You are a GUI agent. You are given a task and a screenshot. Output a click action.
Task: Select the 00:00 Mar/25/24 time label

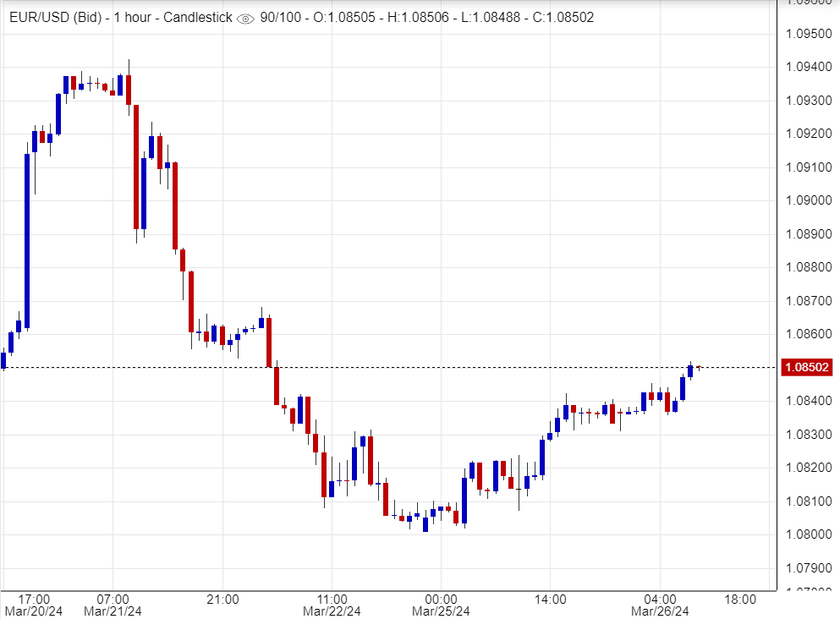point(441,605)
